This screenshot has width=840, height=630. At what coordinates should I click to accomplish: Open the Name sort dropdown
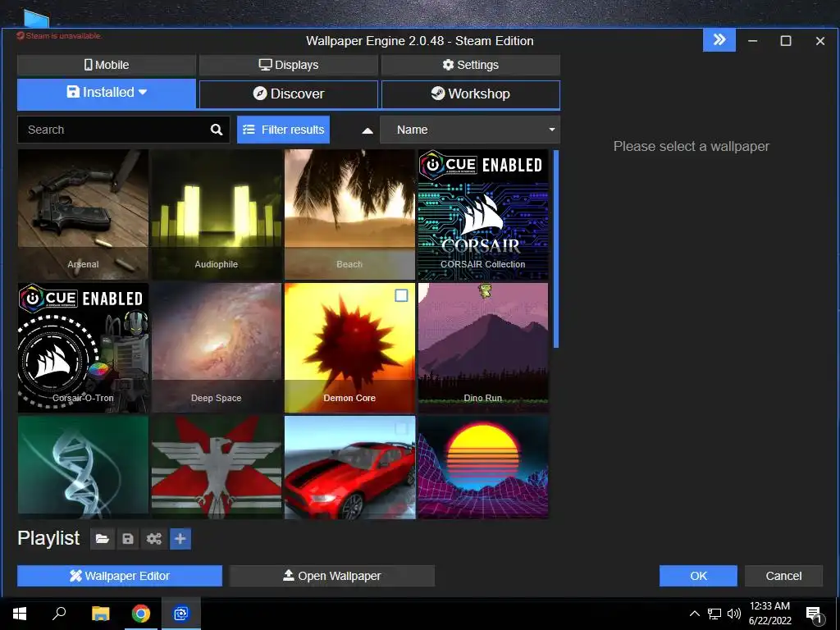tap(470, 130)
